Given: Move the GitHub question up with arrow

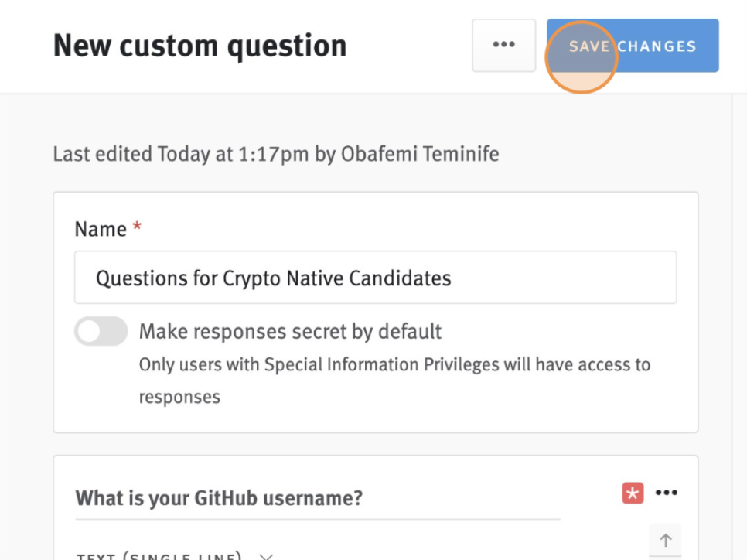Looking at the screenshot, I should tap(665, 540).
